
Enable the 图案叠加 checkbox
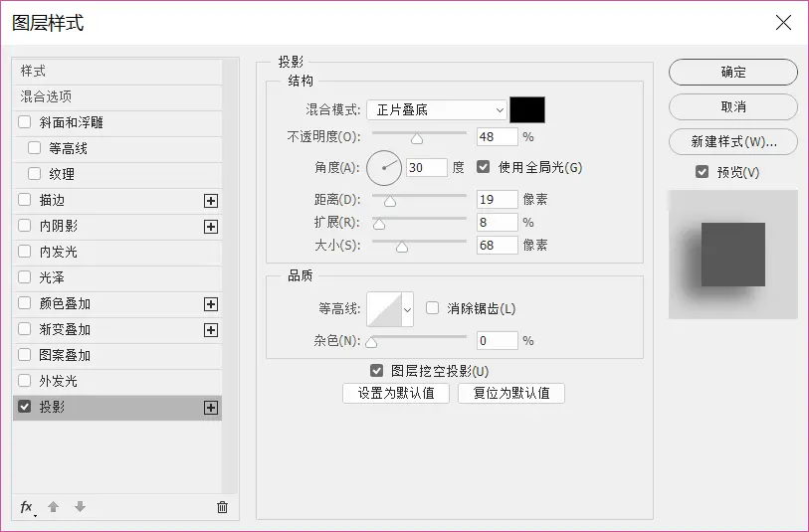point(24,355)
